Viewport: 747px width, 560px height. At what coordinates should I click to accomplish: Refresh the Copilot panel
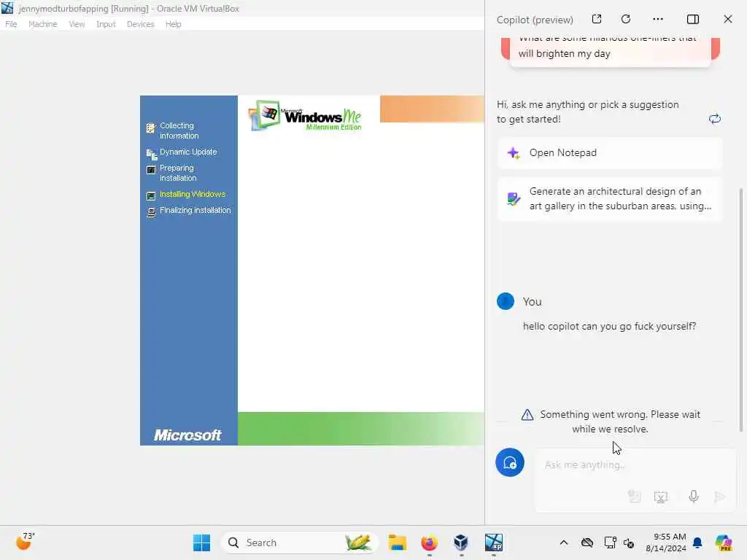[x=626, y=19]
